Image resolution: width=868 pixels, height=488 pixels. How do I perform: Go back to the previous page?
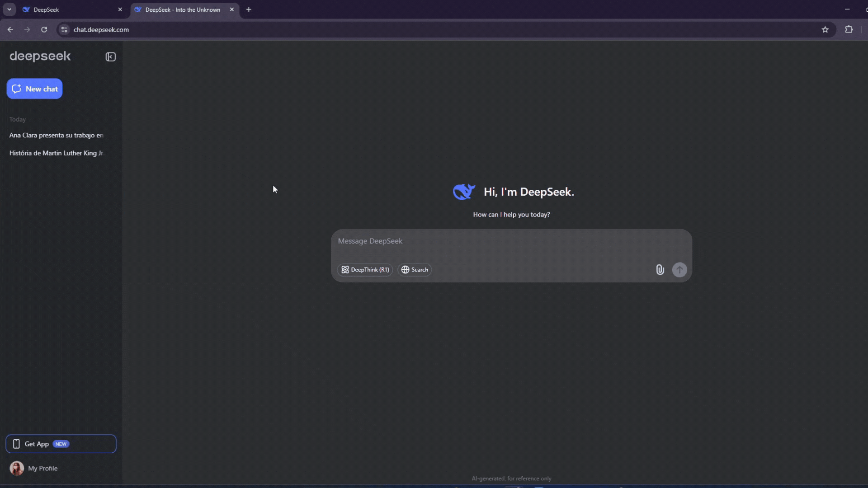click(x=10, y=29)
